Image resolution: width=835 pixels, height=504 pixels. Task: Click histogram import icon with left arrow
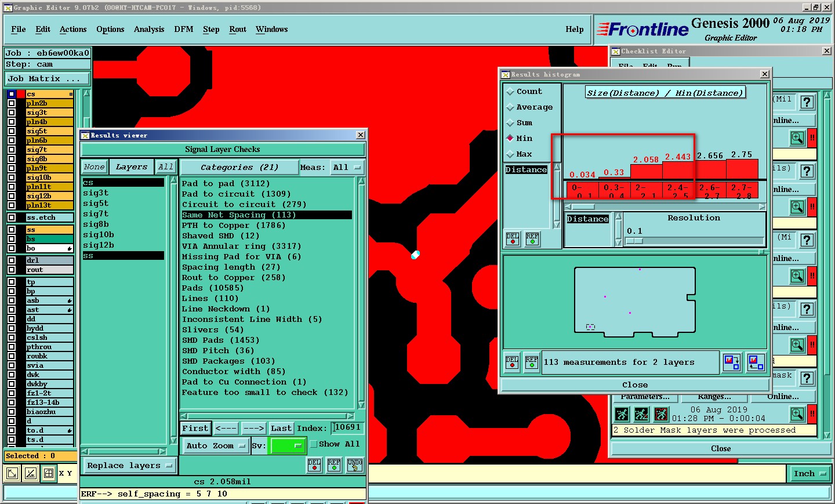(x=756, y=362)
